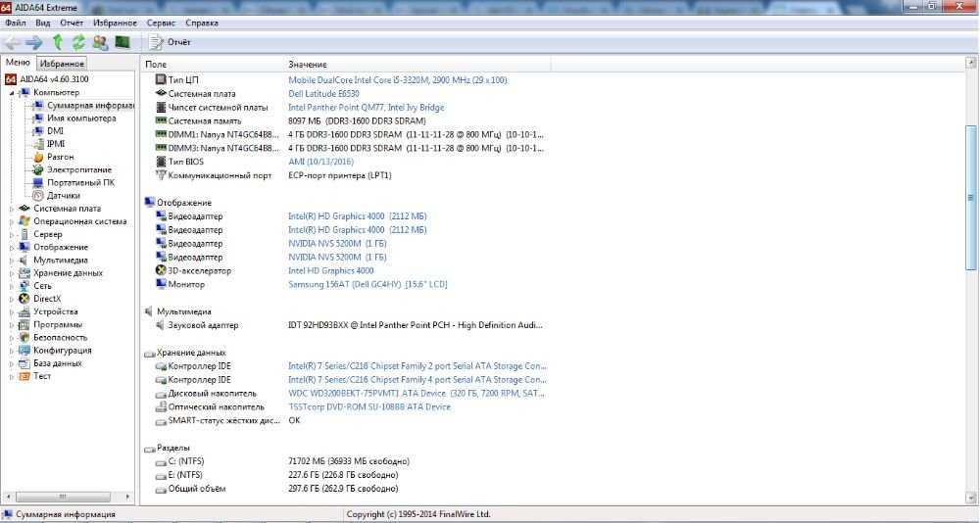The width and height of the screenshot is (980, 523).
Task: Expand the Хранение данных tree node
Action: (x=12, y=273)
